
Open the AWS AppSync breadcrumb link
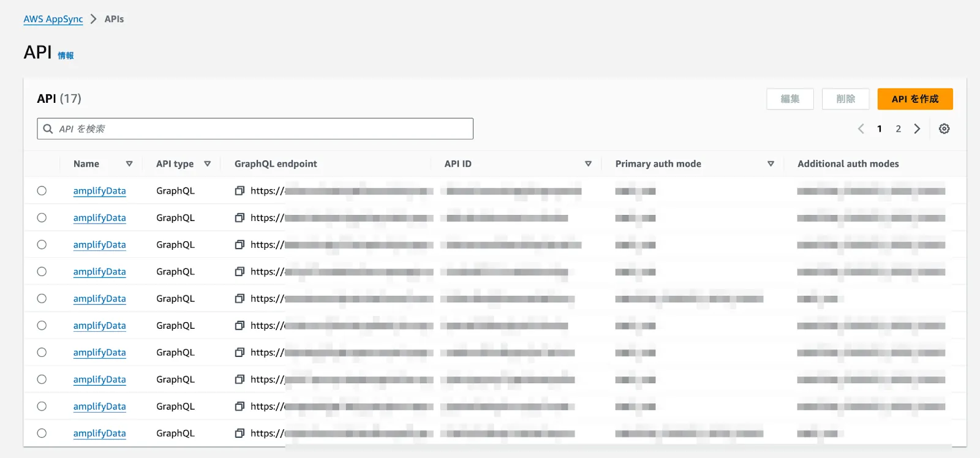pos(53,19)
